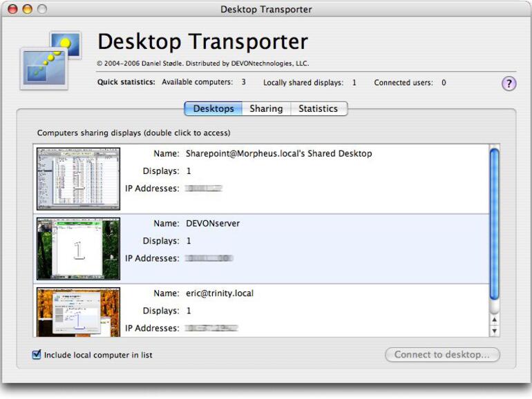Toggle Include local computer in list checkbox
Viewport: 532px width, 399px height.
37,355
